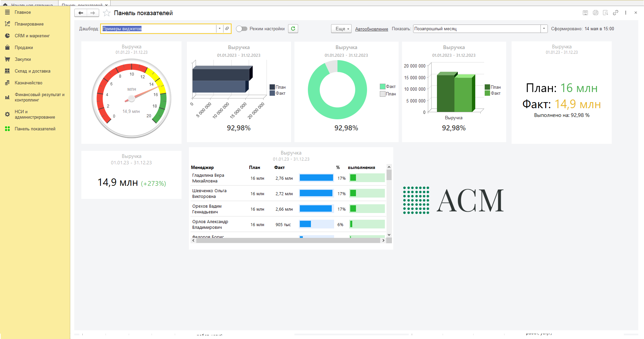Click the 905 тыс fact value
This screenshot has width=644, height=339.
click(283, 224)
